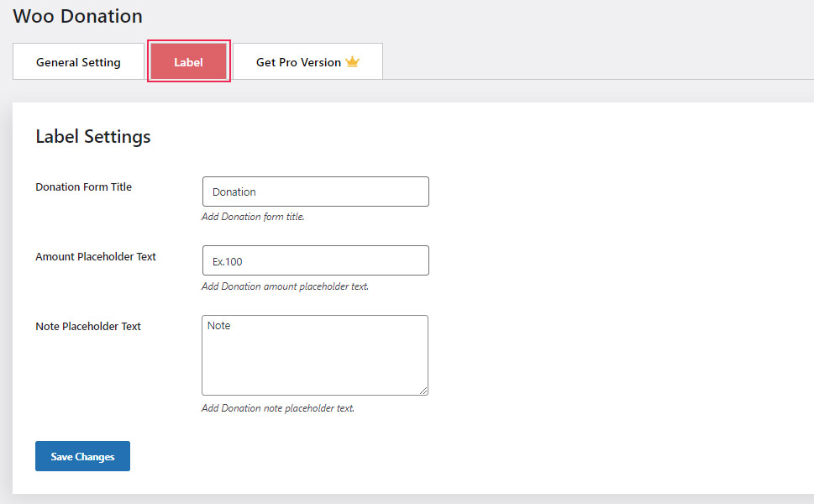Open the Get Pro Version tab

point(307,62)
